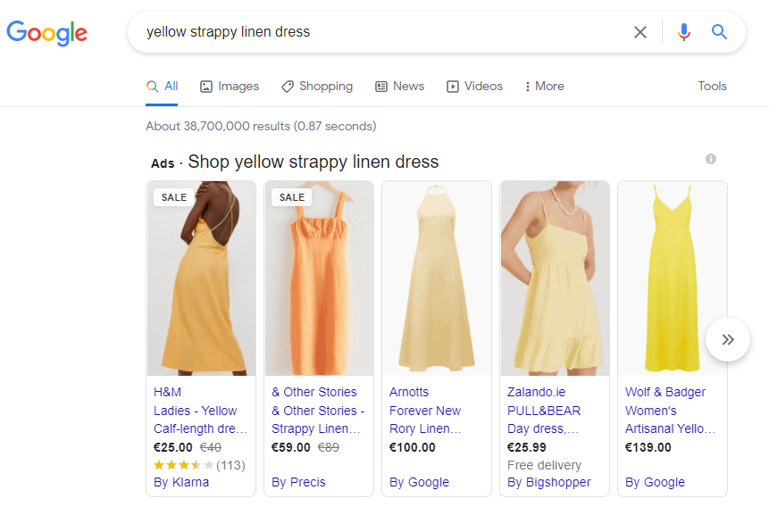Image resolution: width=769 pixels, height=532 pixels.
Task: Open the & Other Stories orange dress image
Action: pyautogui.click(x=319, y=278)
